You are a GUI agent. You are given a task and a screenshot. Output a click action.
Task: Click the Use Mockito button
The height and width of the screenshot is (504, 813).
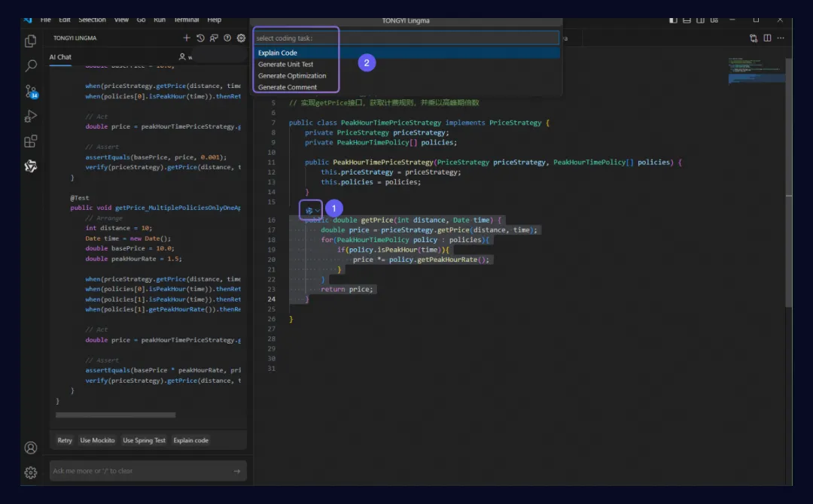point(97,440)
